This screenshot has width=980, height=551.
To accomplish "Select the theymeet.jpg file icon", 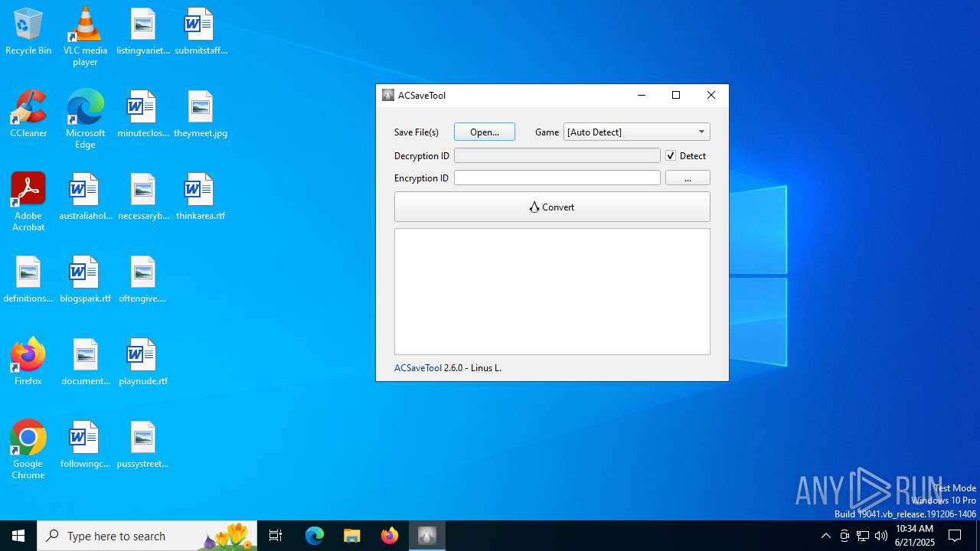I will point(201,115).
